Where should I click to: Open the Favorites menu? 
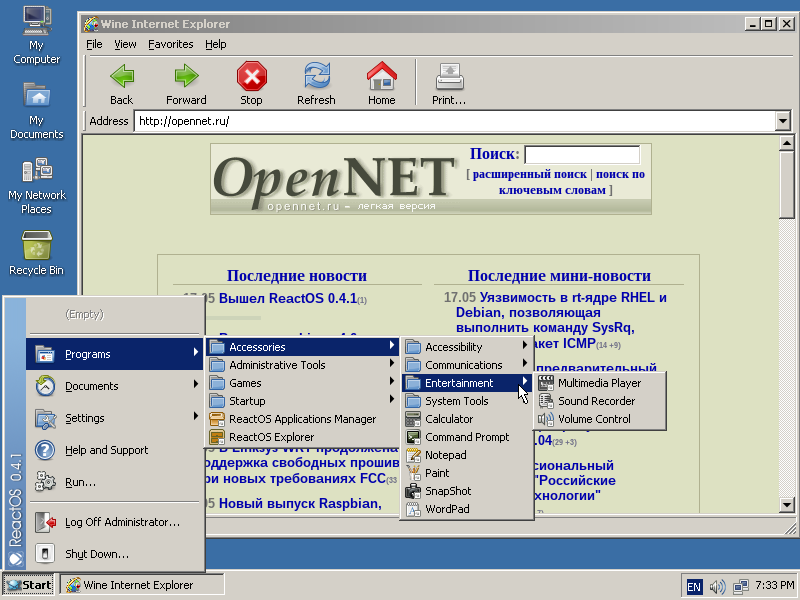170,44
